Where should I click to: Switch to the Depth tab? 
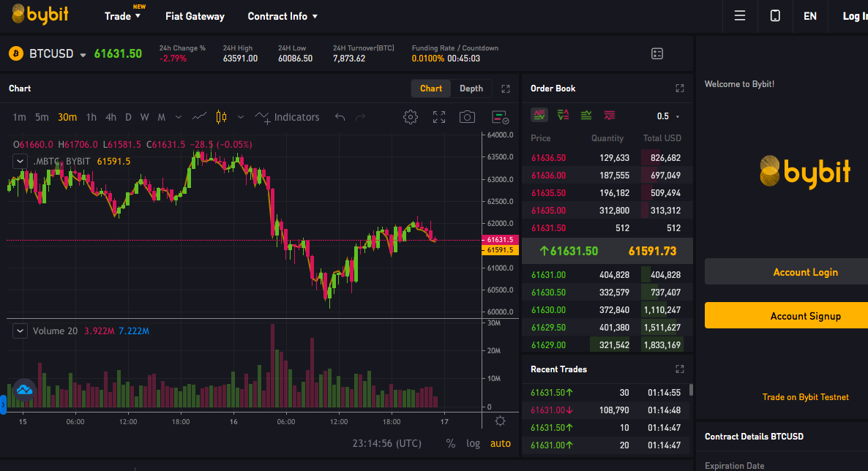pos(471,88)
